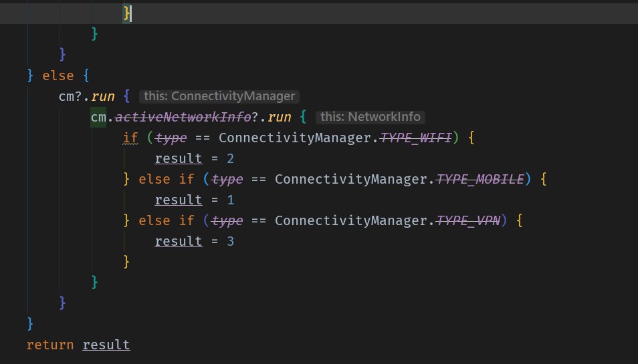Click the 'return' keyword
The width and height of the screenshot is (638, 364).
[50, 345]
